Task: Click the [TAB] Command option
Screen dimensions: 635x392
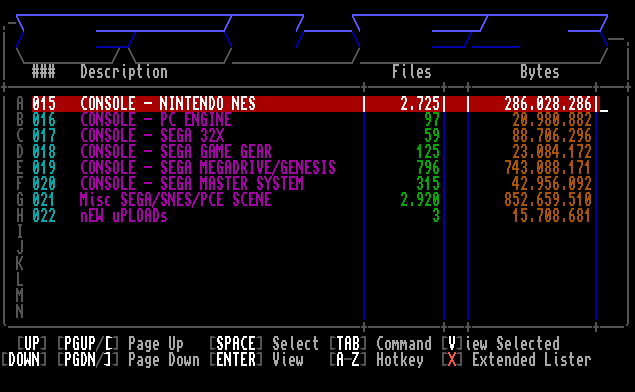Action: (x=380, y=344)
